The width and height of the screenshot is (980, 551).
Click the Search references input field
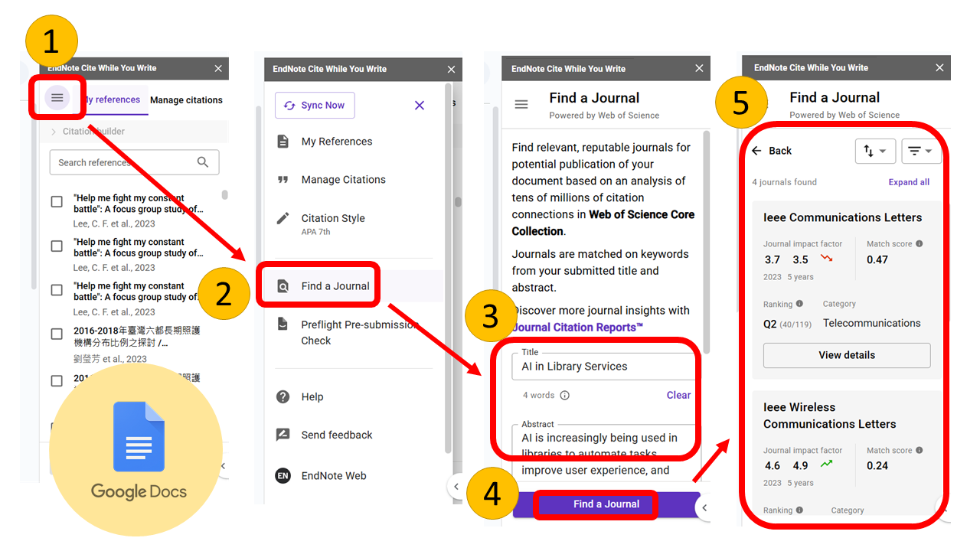coord(134,162)
